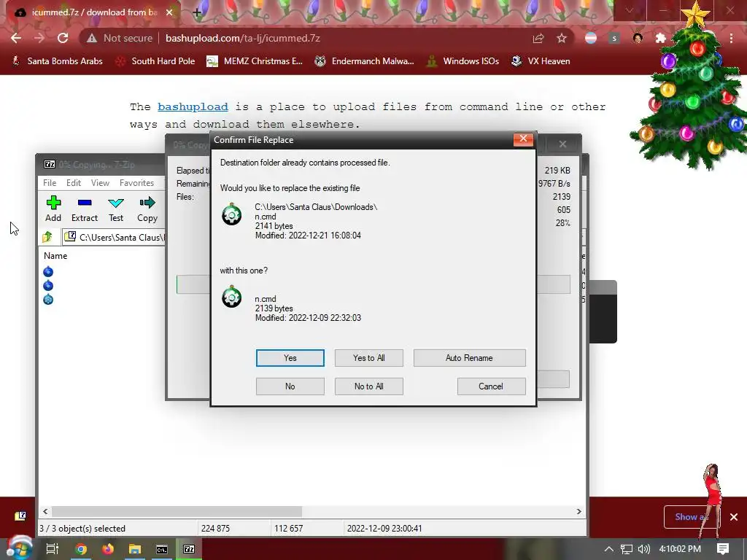Open Windows ISOs bookmark
747x560 pixels.
click(463, 61)
